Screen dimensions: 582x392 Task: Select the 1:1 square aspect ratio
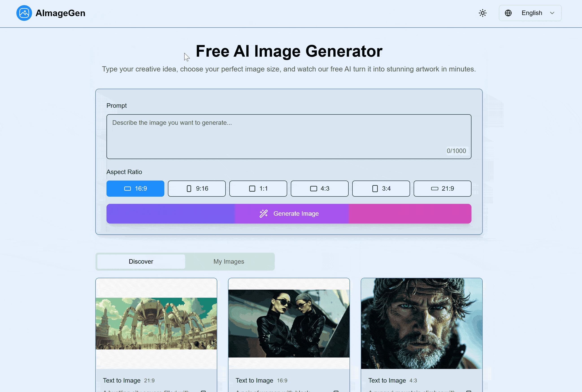(258, 189)
